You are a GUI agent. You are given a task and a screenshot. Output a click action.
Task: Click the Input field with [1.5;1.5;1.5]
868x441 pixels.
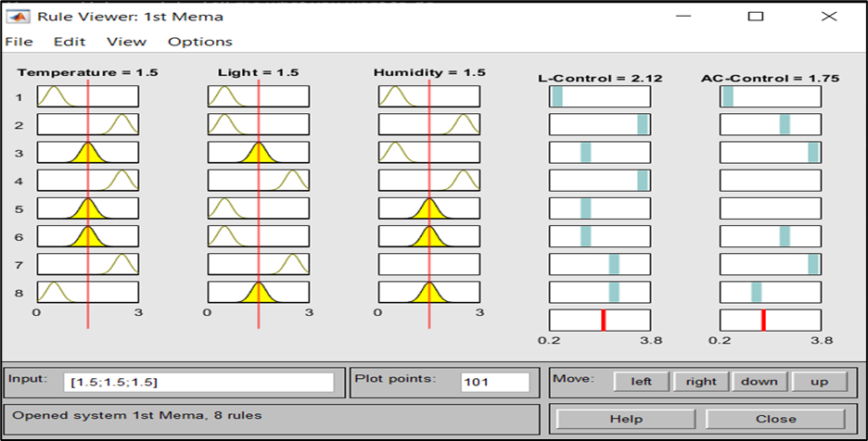198,383
